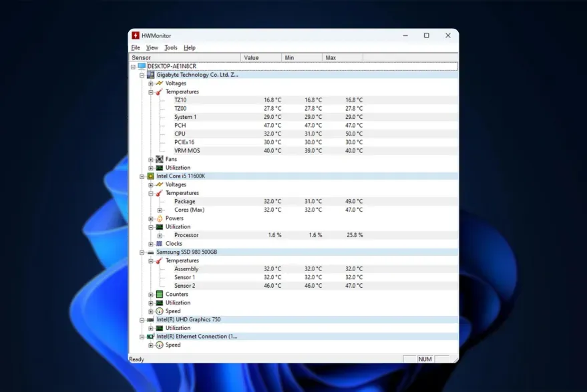The height and width of the screenshot is (392, 587).
Task: Click the Samsung SSD 980 drive icon
Action: [x=151, y=252]
